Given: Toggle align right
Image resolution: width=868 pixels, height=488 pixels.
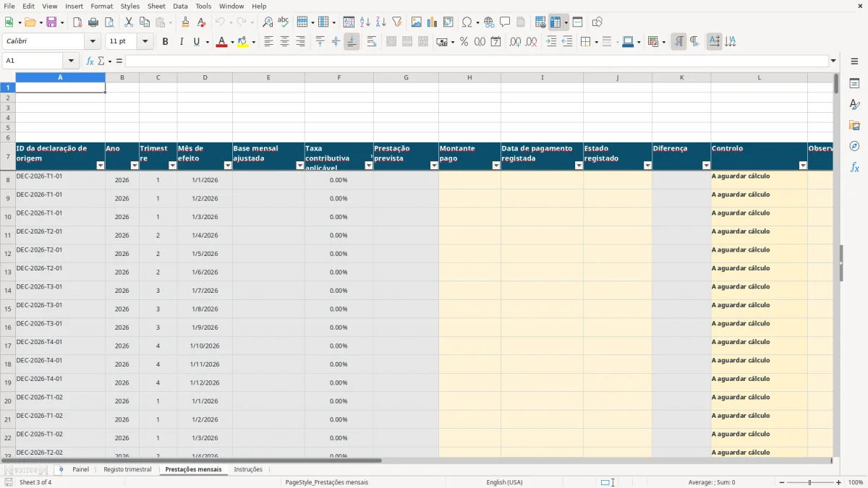Looking at the screenshot, I should coord(300,42).
